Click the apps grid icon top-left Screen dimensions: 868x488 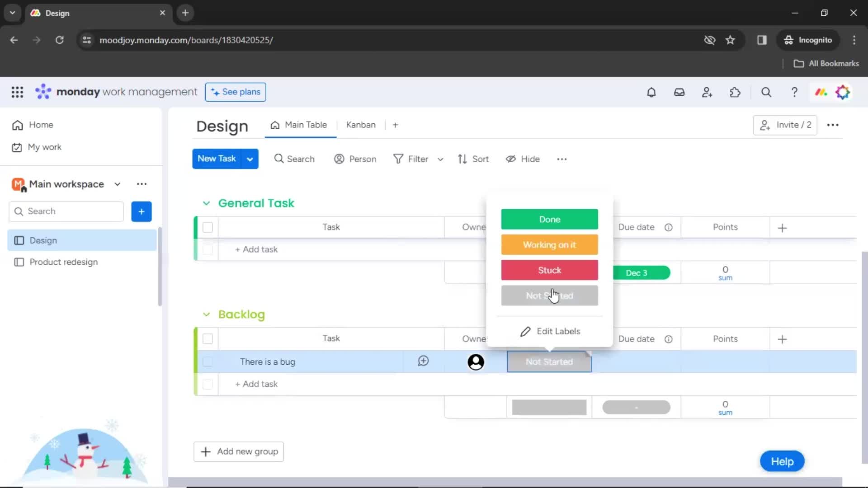17,92
